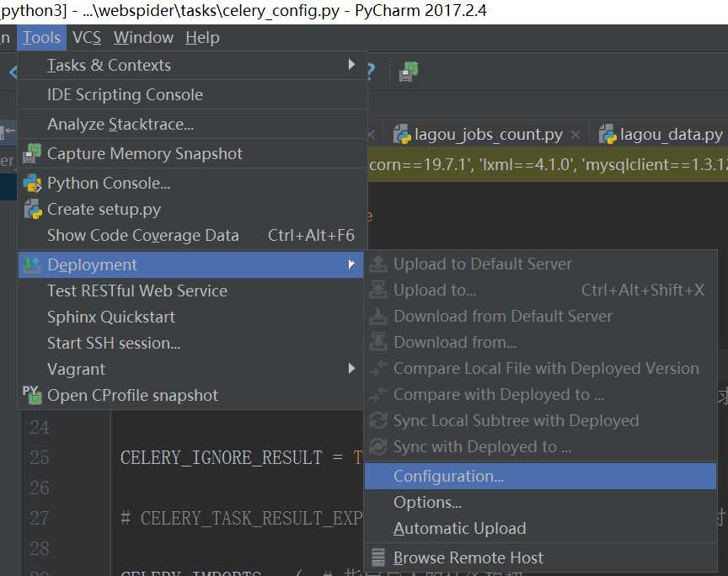This screenshot has height=576, width=728.
Task: Select Tasks & Contexts menu entry
Action: [x=190, y=65]
